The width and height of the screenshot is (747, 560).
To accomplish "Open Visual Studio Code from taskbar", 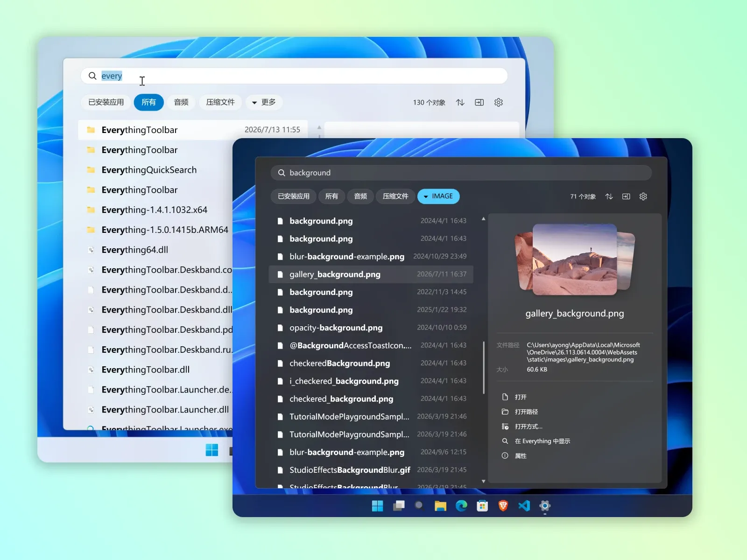I will tap(524, 506).
